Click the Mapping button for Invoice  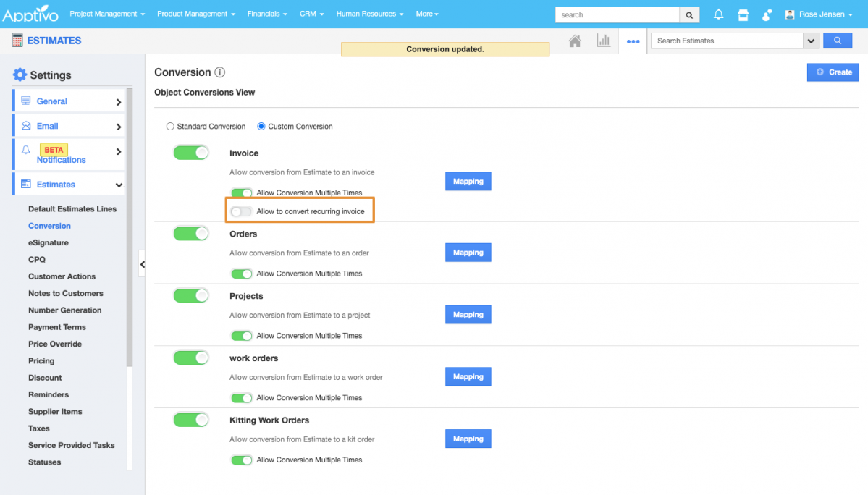tap(468, 182)
